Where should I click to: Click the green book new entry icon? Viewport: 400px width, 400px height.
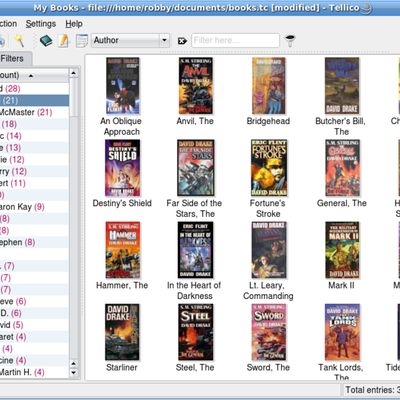(46, 41)
